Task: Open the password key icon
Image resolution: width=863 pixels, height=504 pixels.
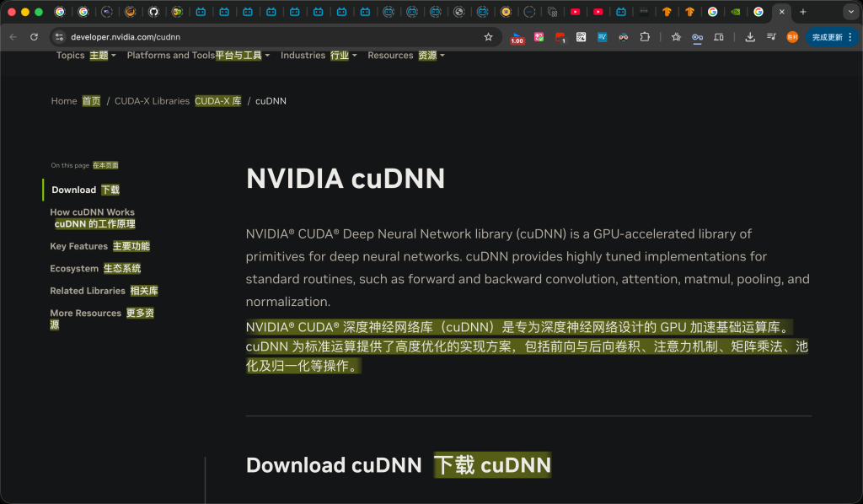Action: coord(697,37)
